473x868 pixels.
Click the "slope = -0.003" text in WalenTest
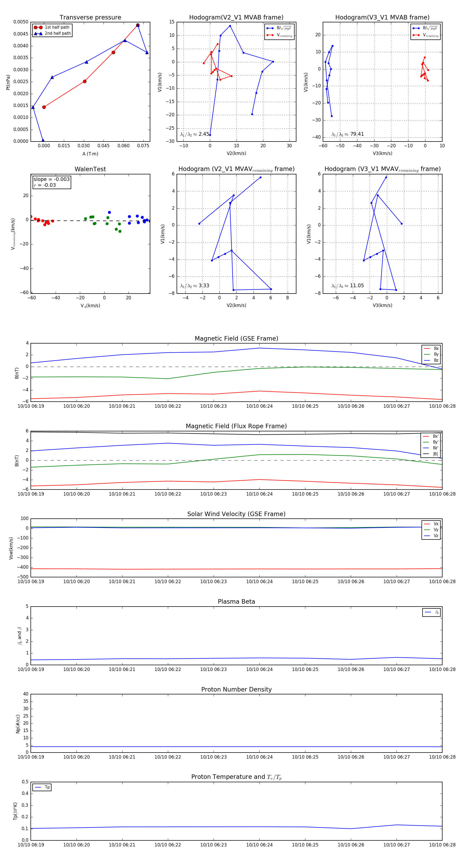52,179
